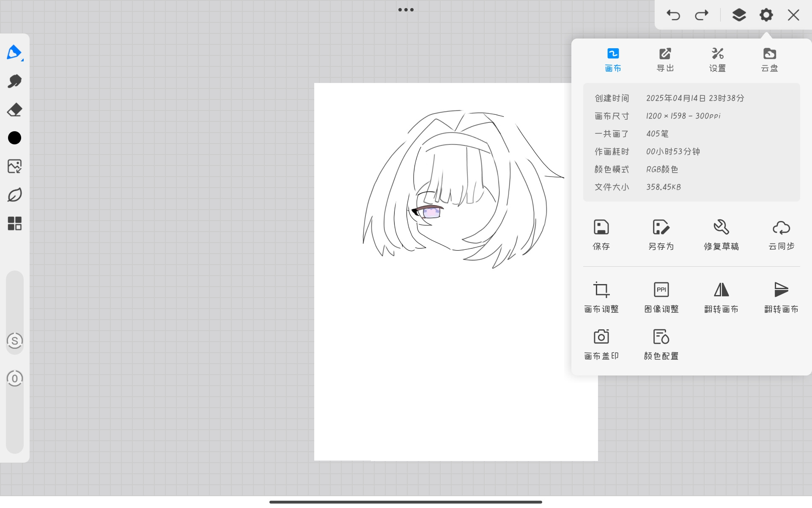Click 另存为 to save as
This screenshot has width=812, height=508.
pos(661,235)
